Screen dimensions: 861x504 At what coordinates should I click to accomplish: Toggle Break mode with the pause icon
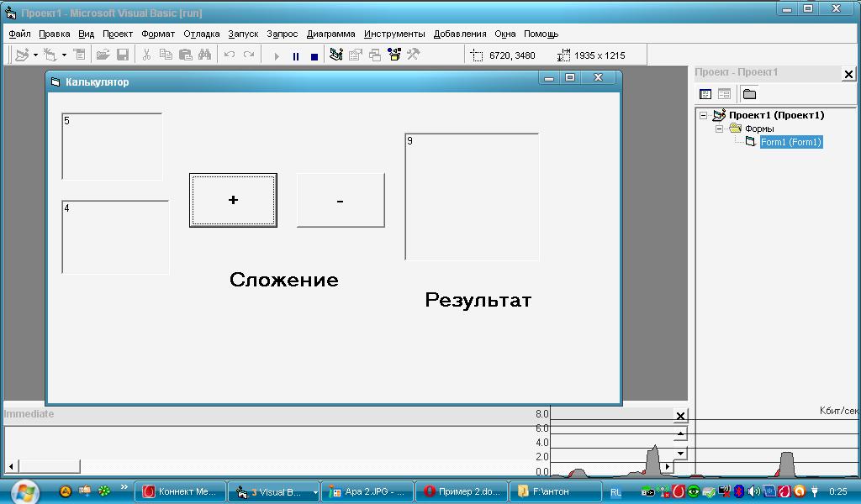(295, 55)
